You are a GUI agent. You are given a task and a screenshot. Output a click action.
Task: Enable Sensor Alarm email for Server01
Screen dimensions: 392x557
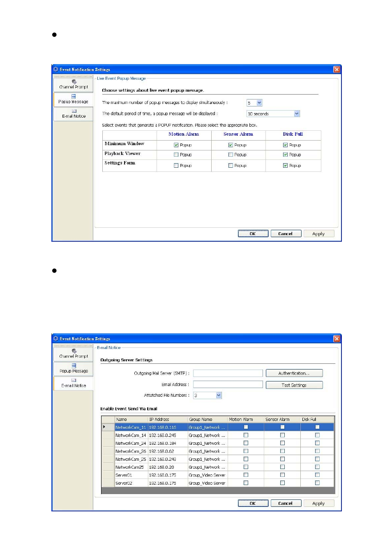(282, 475)
